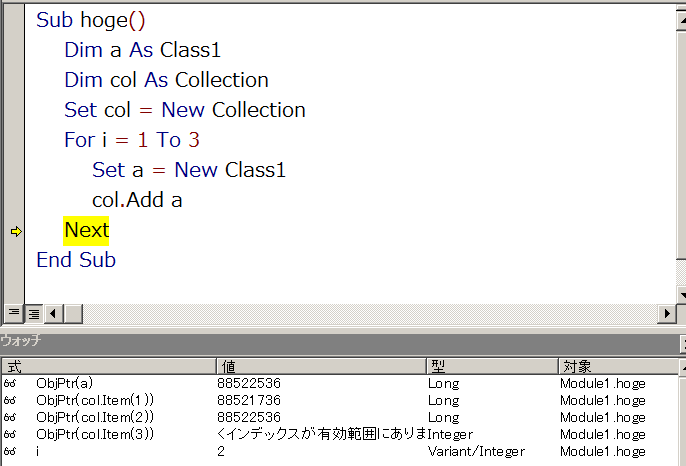Click the Variant/Integer type cell
This screenshot has width=686, height=466.
[476, 451]
